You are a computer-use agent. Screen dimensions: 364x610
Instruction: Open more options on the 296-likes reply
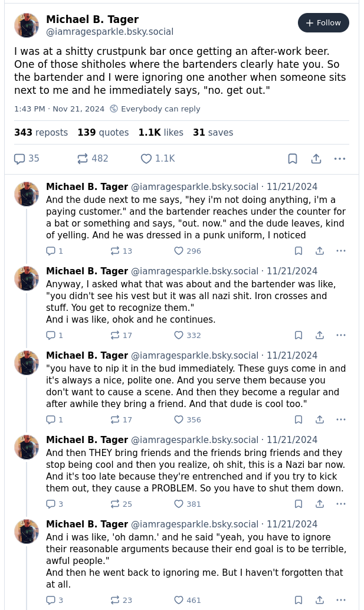point(341,251)
